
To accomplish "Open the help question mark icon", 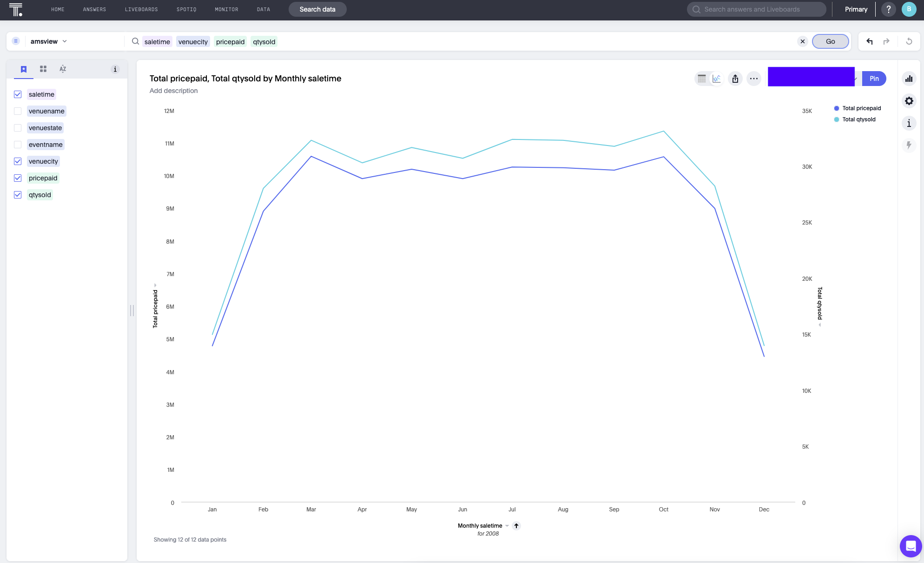I will tap(888, 9).
